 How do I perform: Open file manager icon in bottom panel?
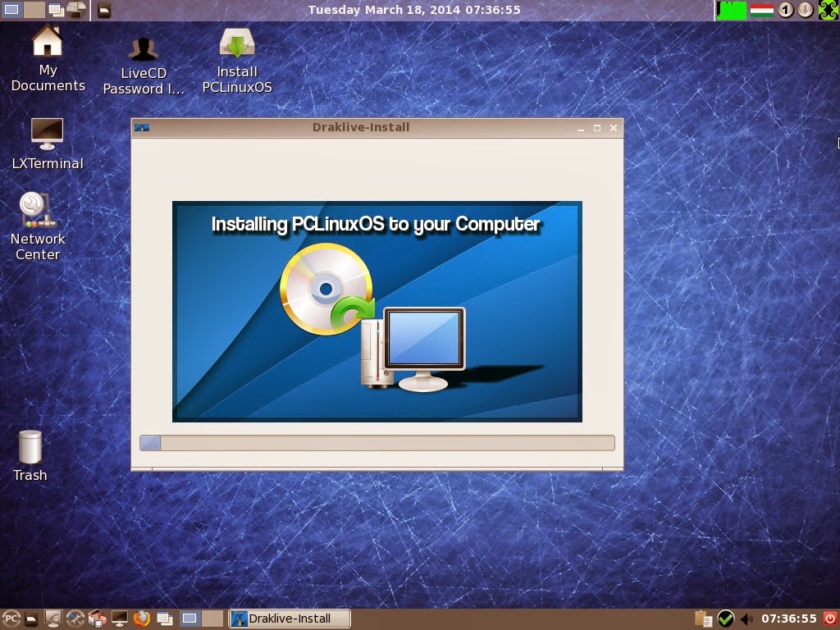[32, 619]
